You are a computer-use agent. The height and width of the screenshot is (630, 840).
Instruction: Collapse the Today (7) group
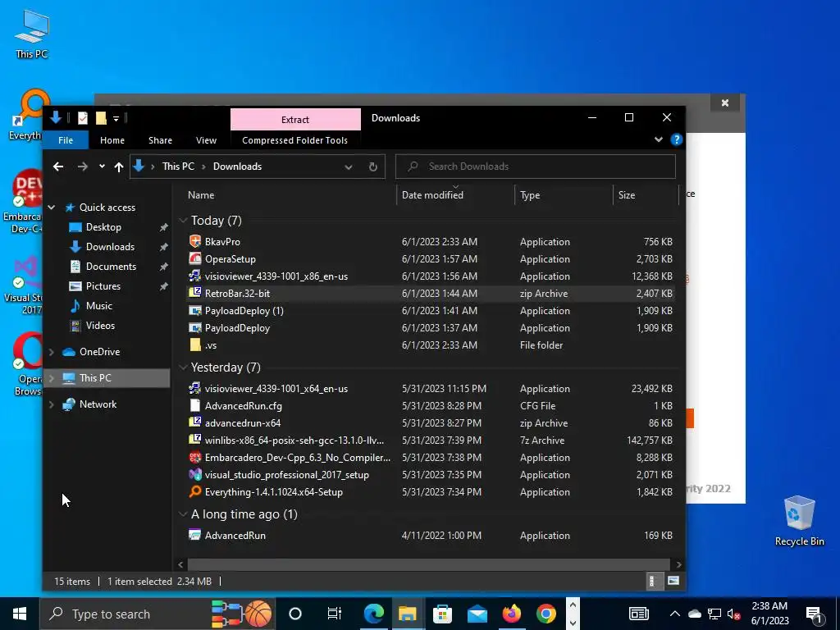[x=183, y=221]
